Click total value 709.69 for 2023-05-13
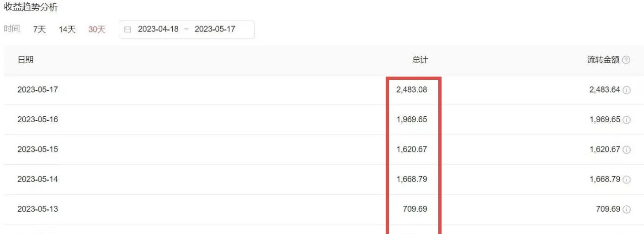The image size is (644, 234). pyautogui.click(x=415, y=209)
